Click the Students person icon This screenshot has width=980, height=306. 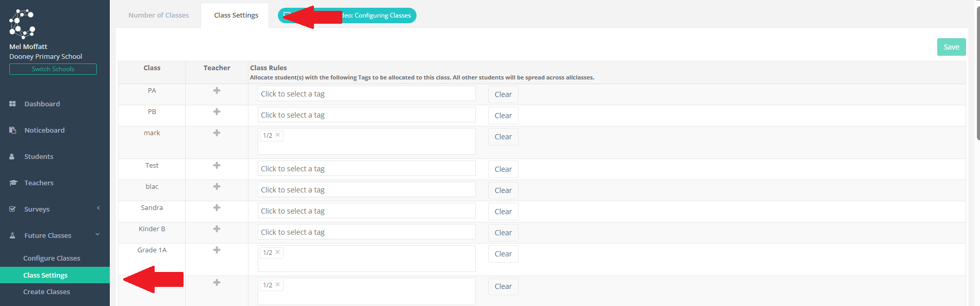12,156
